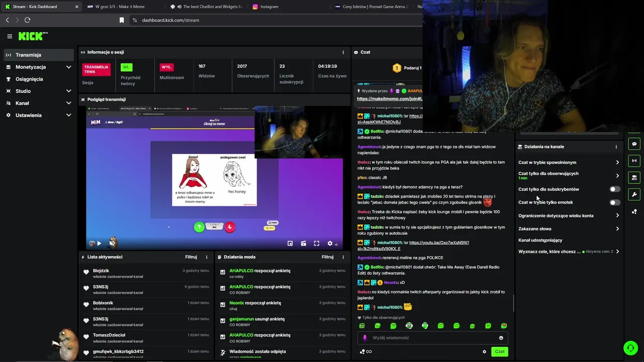Switch to the Best ChatBot and Widgets tab
The image size is (644, 362).
pyautogui.click(x=206, y=7)
